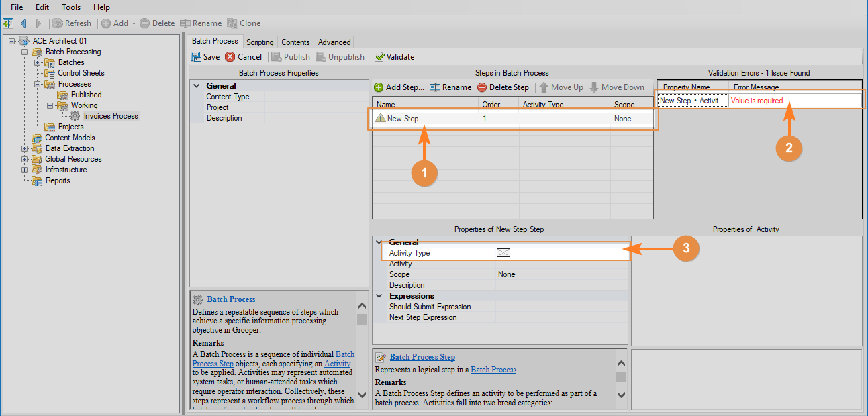868x416 pixels.
Task: Click the Move Down button
Action: click(x=617, y=87)
